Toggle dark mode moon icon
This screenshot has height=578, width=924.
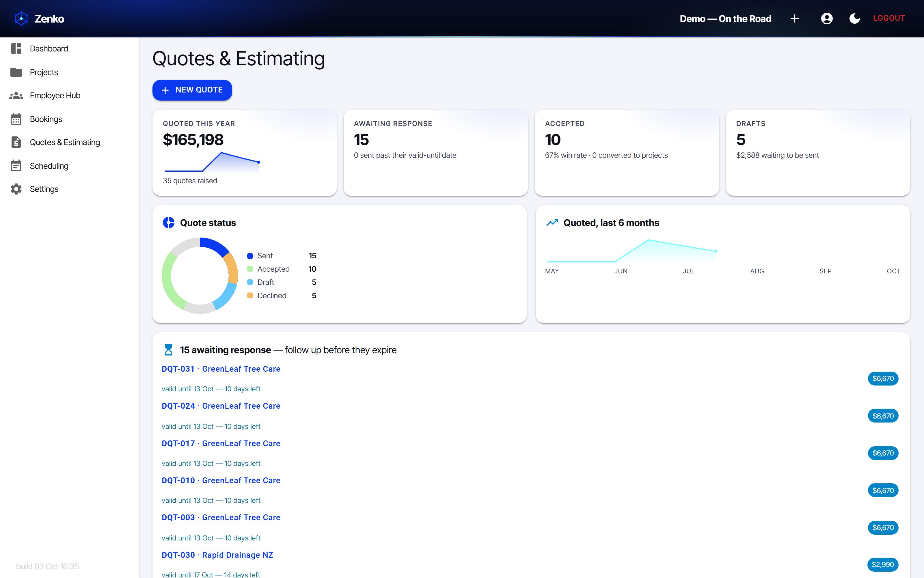point(854,18)
